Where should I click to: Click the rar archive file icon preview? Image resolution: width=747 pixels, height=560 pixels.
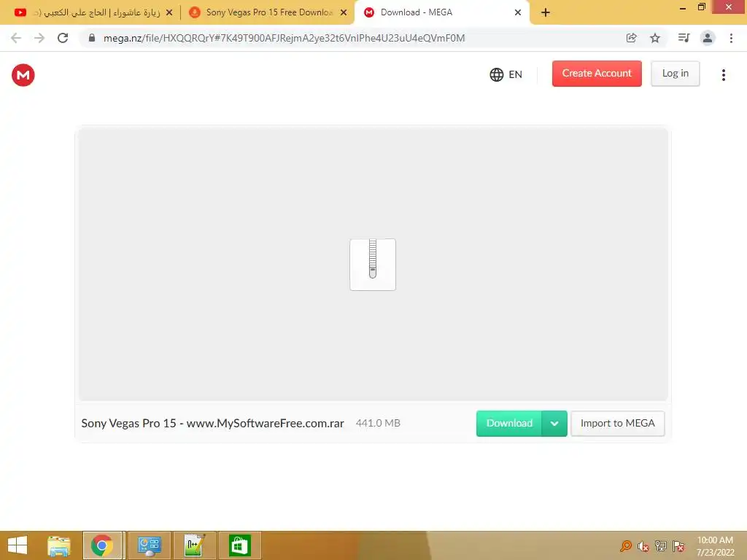tap(373, 264)
